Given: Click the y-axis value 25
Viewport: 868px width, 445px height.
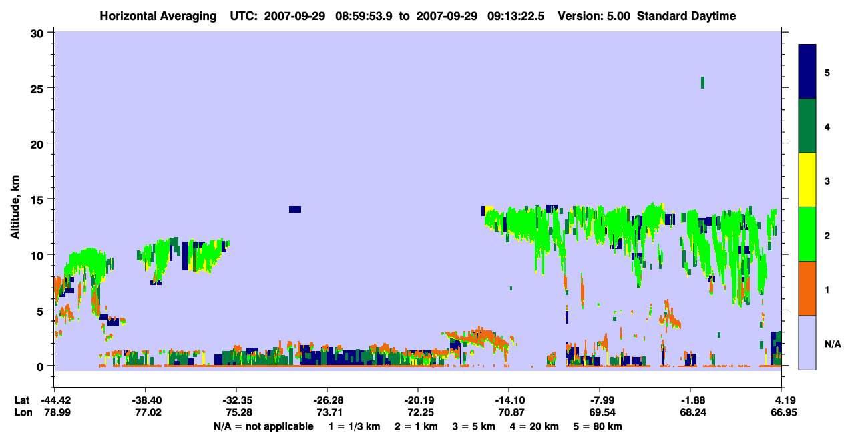Looking at the screenshot, I should [39, 88].
